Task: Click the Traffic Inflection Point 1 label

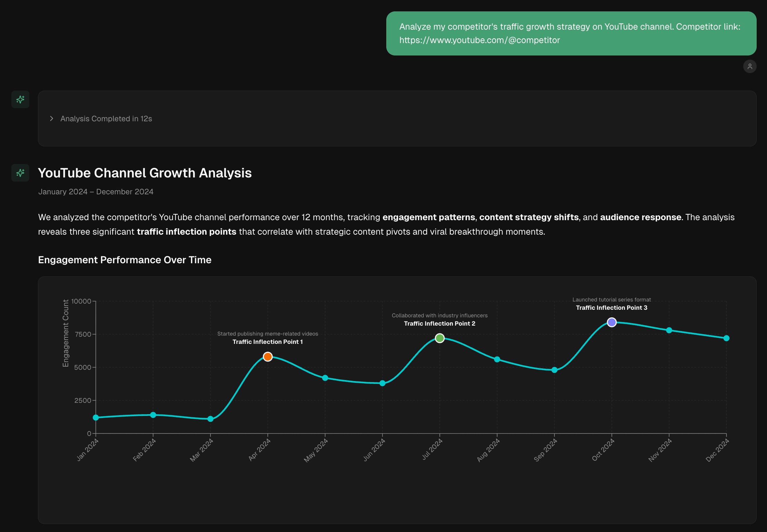Action: click(x=267, y=342)
